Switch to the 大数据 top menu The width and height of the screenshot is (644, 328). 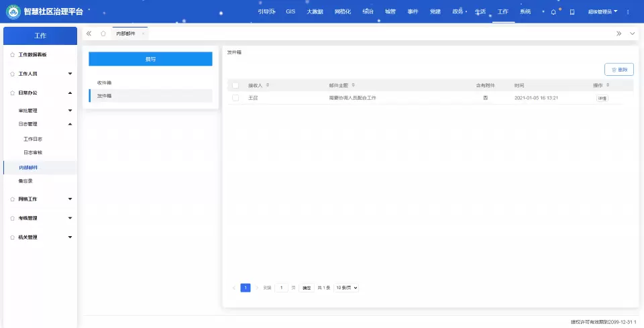pos(315,12)
